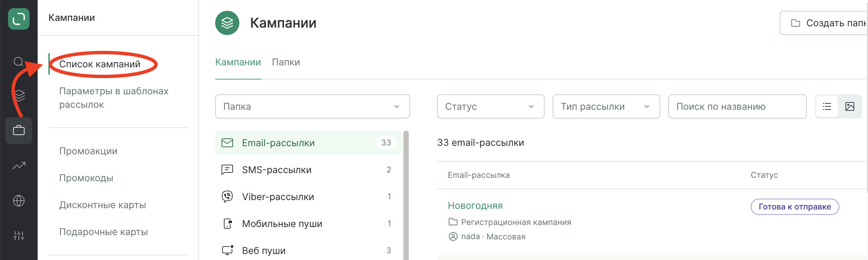This screenshot has height=260, width=868.
Task: Click the Готова к отправке status badge
Action: tap(794, 207)
